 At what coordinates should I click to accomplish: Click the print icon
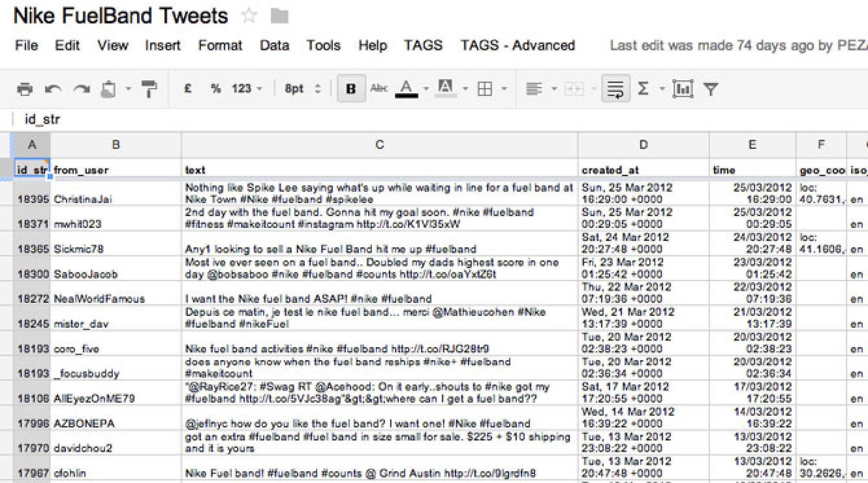[25, 89]
